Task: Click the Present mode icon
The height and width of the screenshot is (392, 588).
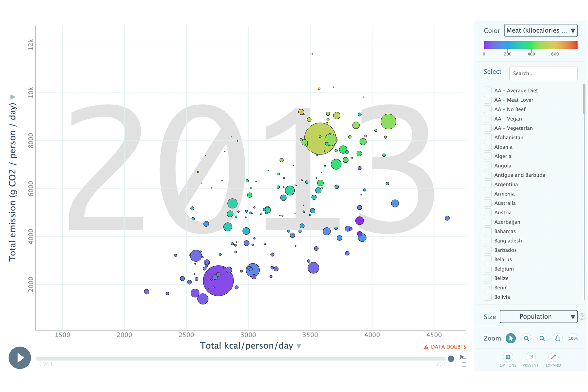Action: click(531, 357)
